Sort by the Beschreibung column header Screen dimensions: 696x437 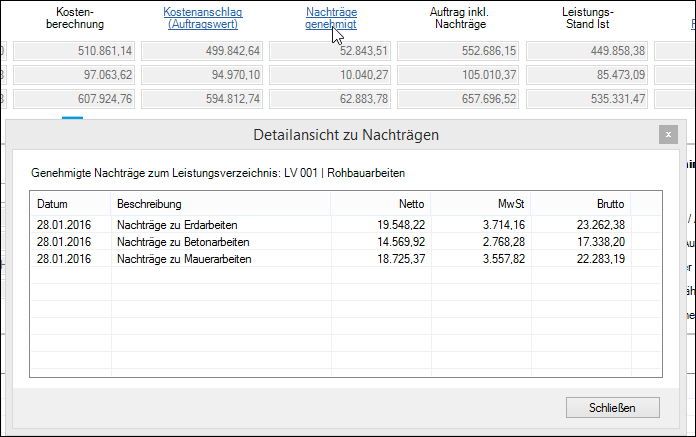point(220,204)
